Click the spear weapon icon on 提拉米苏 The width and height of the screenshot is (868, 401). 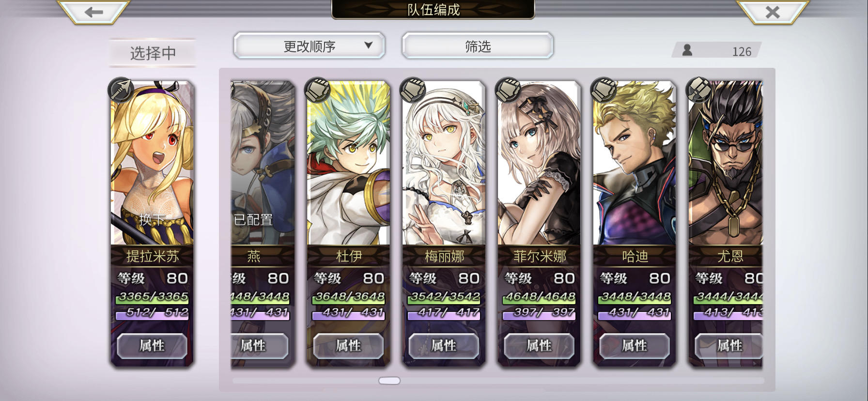121,90
